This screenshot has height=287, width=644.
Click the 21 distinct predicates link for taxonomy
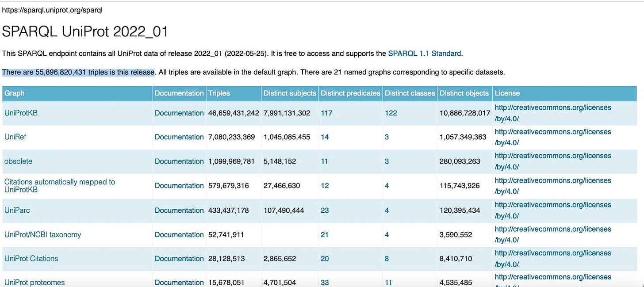324,235
